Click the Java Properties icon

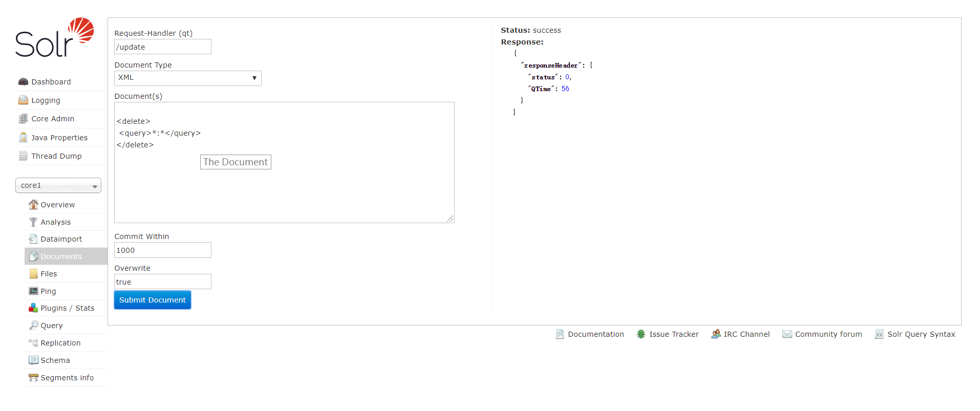point(23,138)
